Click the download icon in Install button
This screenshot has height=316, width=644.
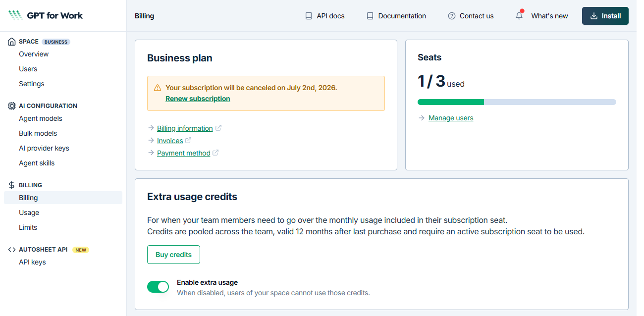[x=594, y=16]
